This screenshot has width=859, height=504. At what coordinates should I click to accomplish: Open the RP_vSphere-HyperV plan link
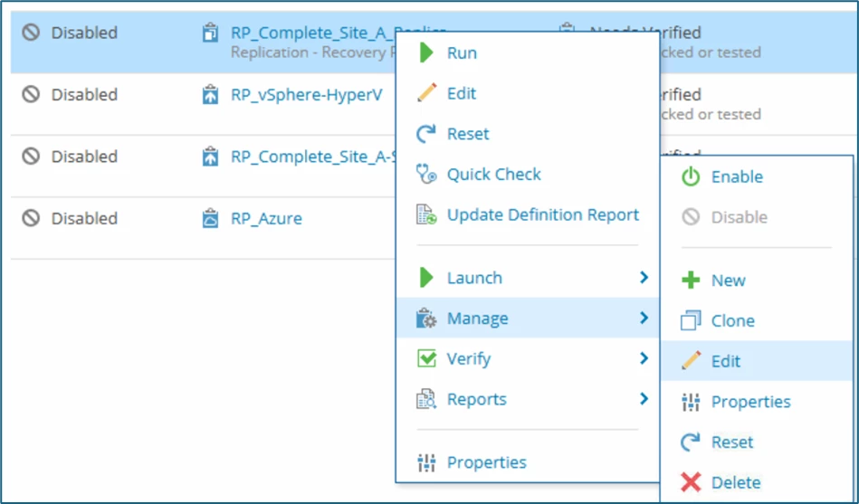(306, 94)
